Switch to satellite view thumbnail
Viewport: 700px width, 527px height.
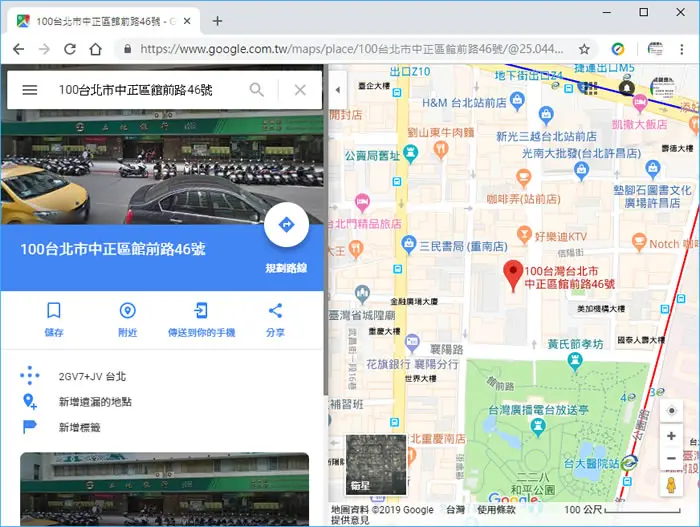(x=376, y=464)
